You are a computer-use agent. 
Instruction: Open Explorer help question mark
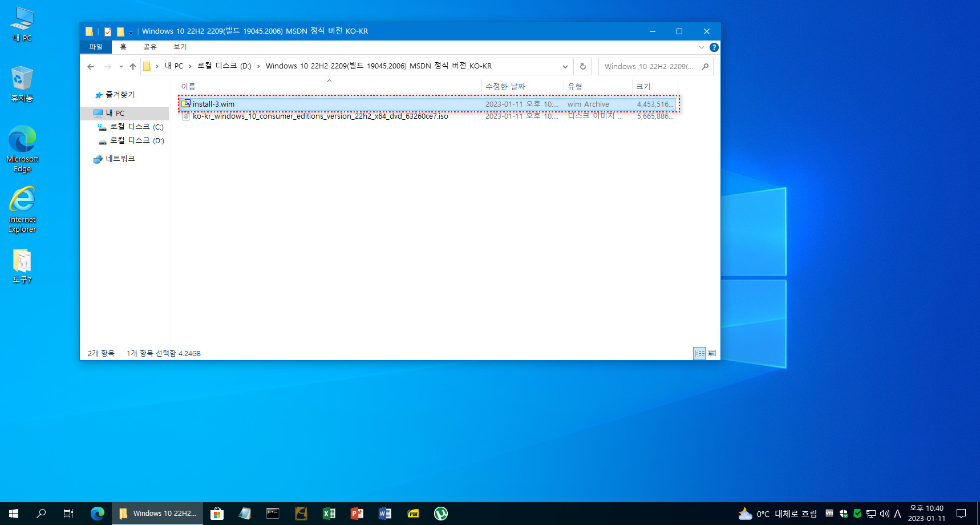714,47
